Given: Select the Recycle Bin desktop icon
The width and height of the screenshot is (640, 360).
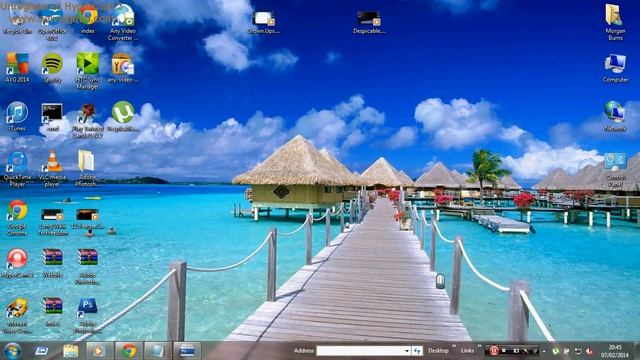Looking at the screenshot, I should click(x=17, y=19).
